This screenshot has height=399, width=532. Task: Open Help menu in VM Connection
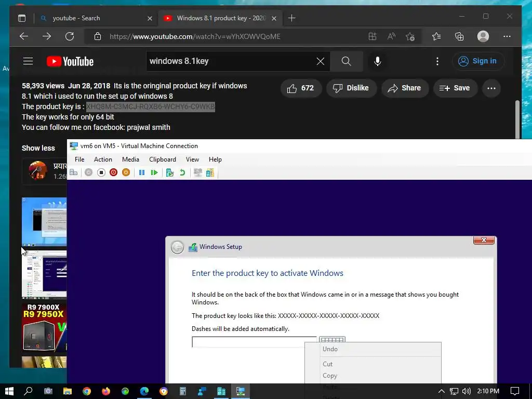point(215,159)
